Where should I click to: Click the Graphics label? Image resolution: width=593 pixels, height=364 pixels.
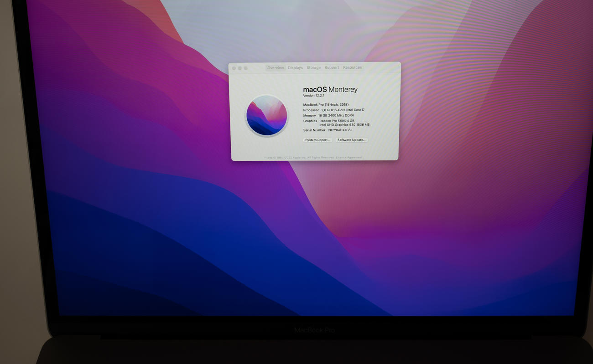(x=310, y=121)
